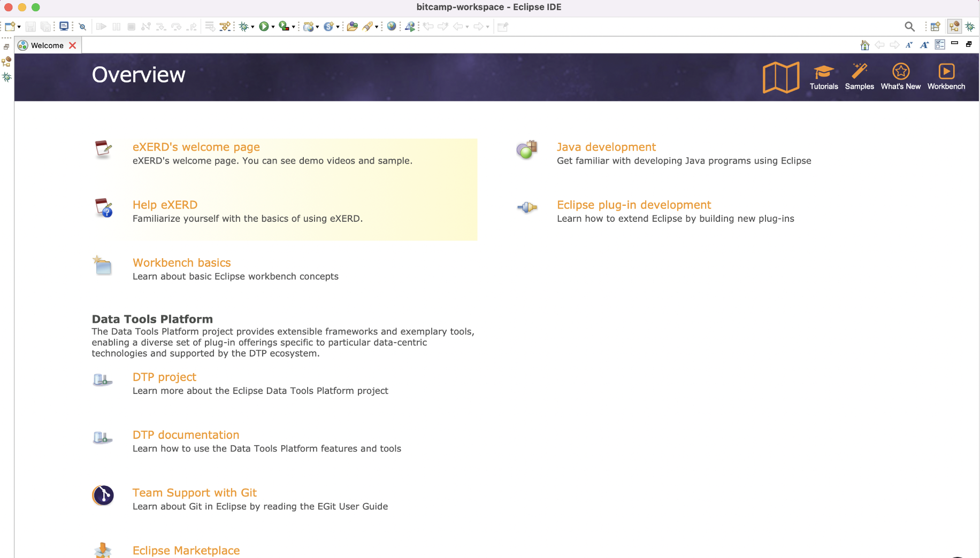The image size is (980, 558).
Task: Open Tutorials in Welcome header
Action: coord(824,77)
